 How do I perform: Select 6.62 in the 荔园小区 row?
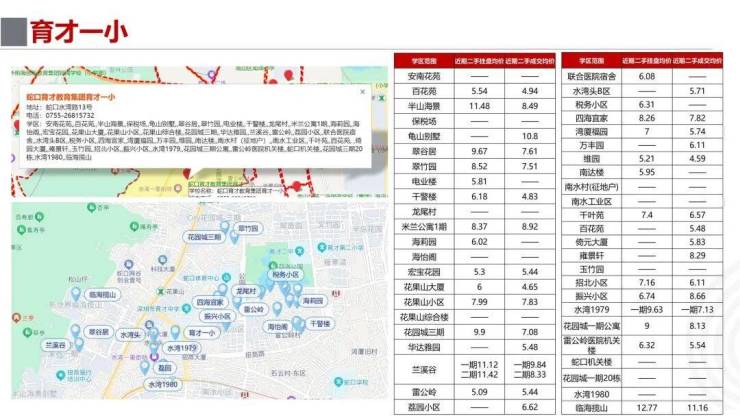point(530,407)
